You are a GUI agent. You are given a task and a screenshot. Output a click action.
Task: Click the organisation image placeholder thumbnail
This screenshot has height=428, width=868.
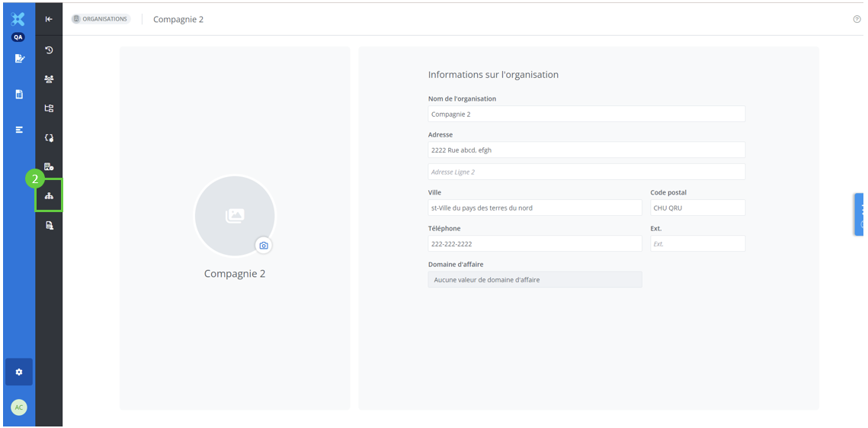[x=234, y=216]
